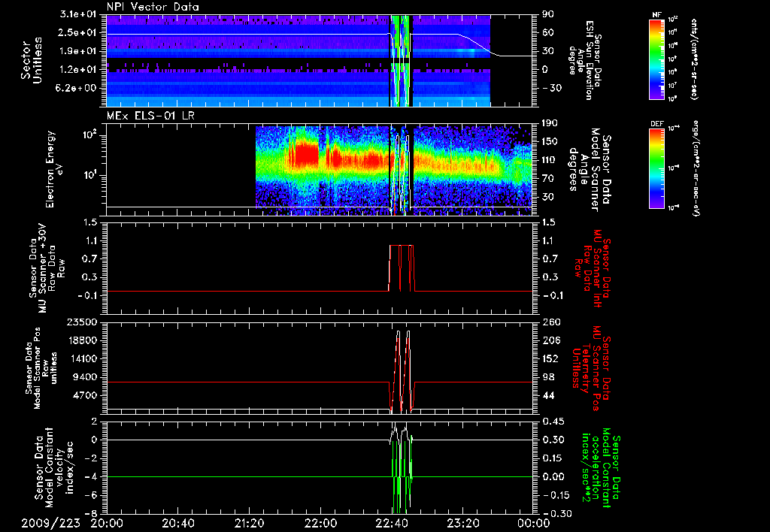Click the '190' scanner angle axis value
Viewport: 770px width, 532px height.
click(550, 123)
